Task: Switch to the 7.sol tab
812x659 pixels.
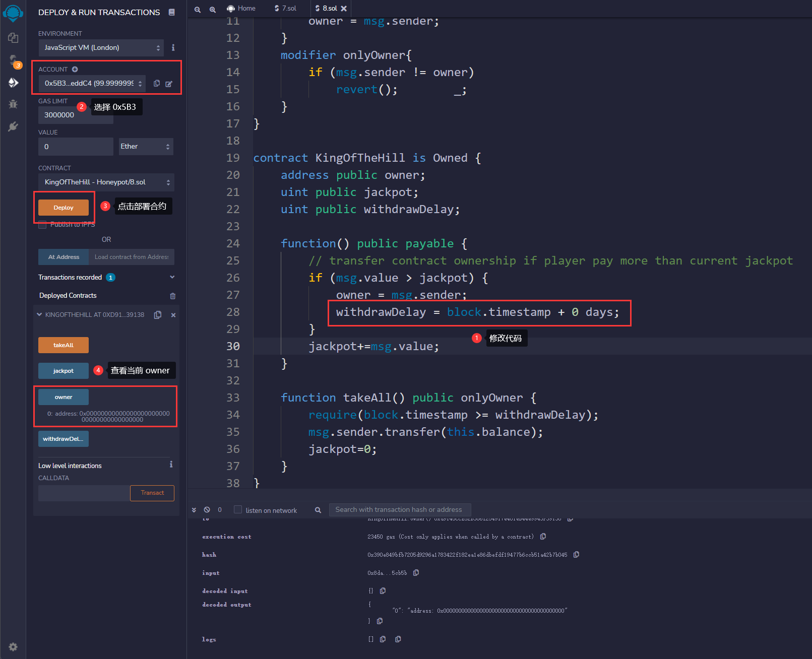Action: 286,9
